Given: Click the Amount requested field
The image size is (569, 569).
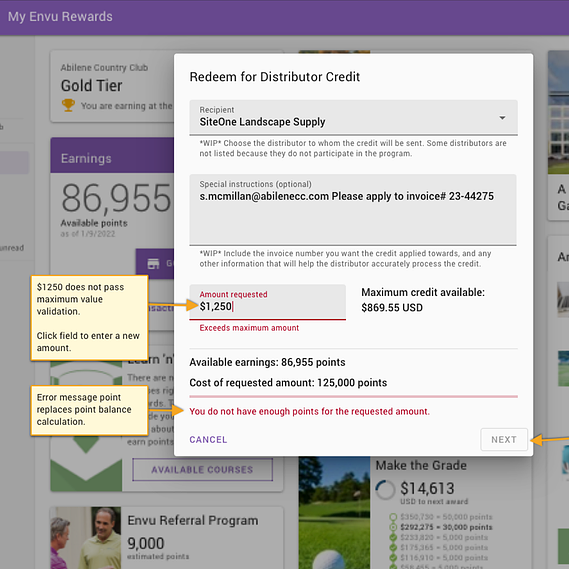Looking at the screenshot, I should click(x=267, y=302).
